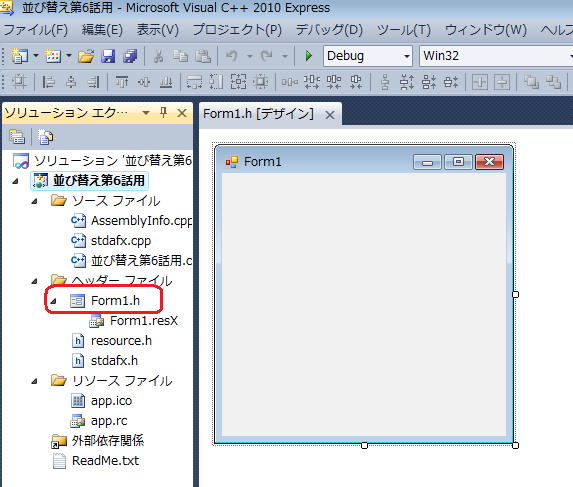Click the Align Tops layout icon
Screen dimensions: 573x487
point(122,82)
